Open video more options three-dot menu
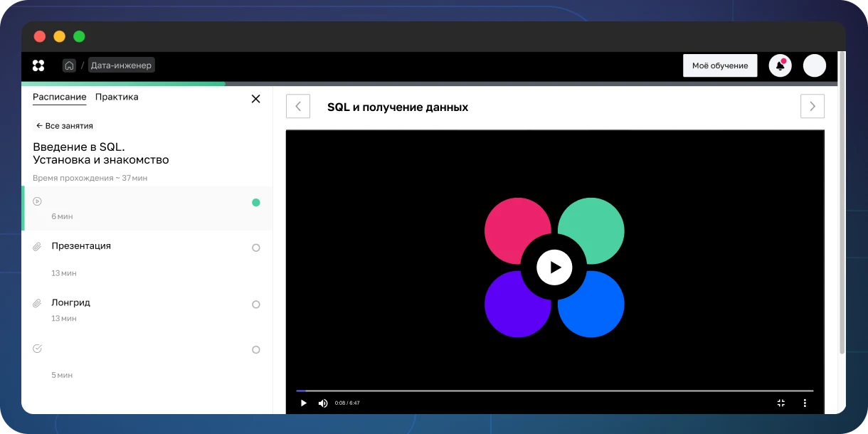The width and height of the screenshot is (868, 434). coord(805,403)
